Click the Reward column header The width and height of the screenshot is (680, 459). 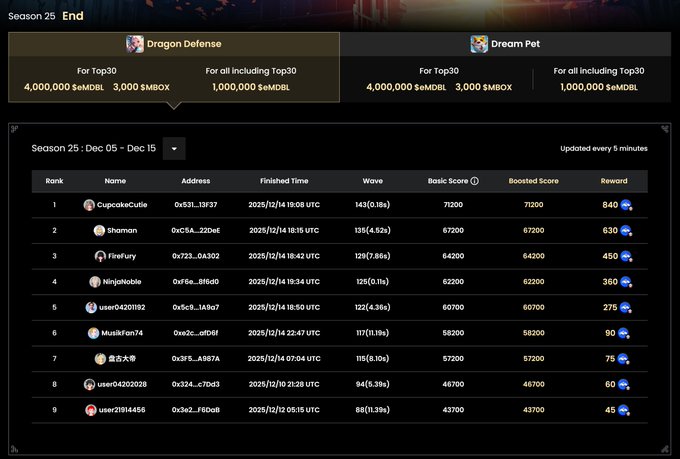[614, 181]
